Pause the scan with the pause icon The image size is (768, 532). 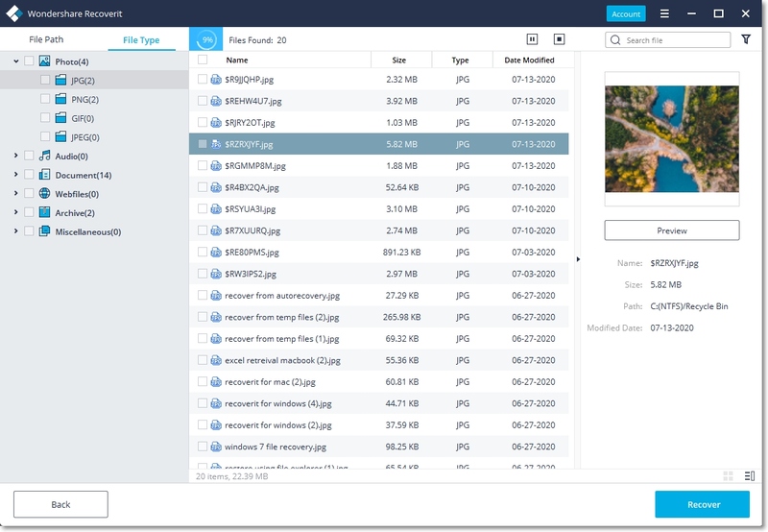[x=532, y=39]
